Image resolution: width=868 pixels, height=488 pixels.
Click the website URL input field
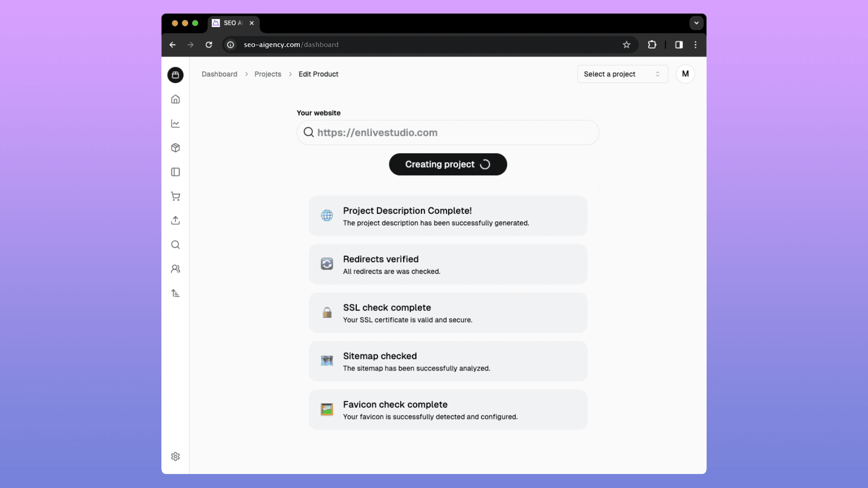click(448, 132)
